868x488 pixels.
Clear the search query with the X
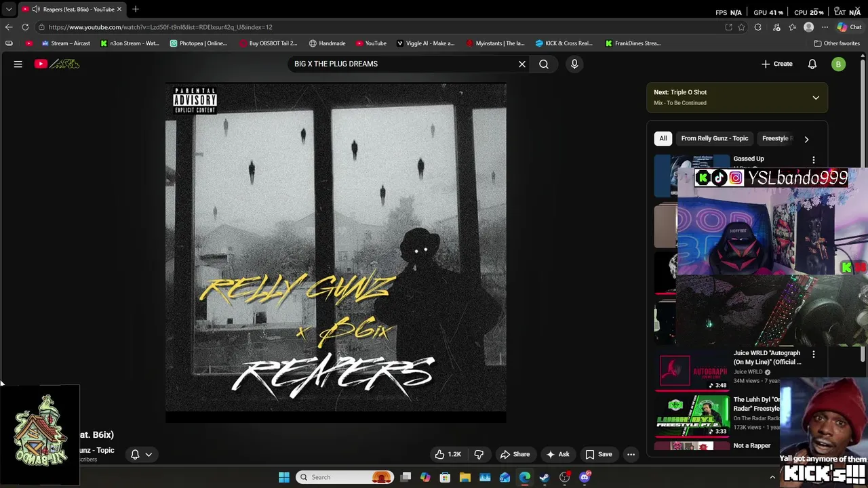[522, 64]
